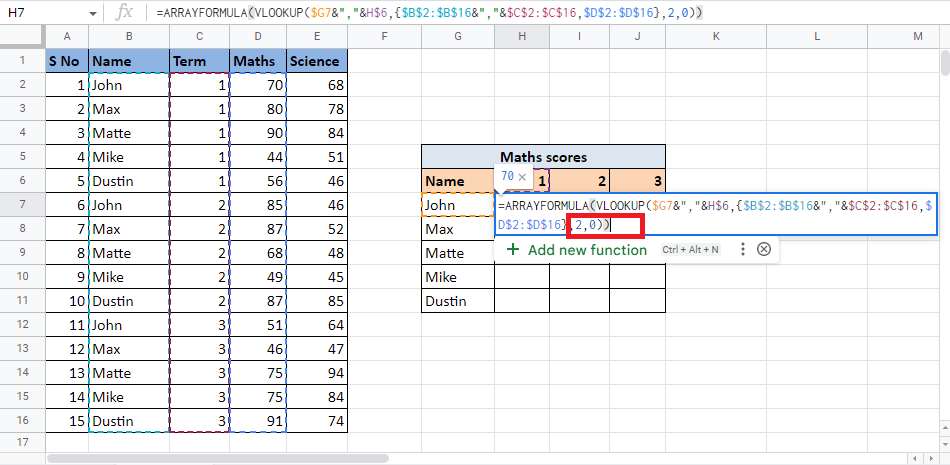
Task: Click the fx function icon
Action: 125,13
